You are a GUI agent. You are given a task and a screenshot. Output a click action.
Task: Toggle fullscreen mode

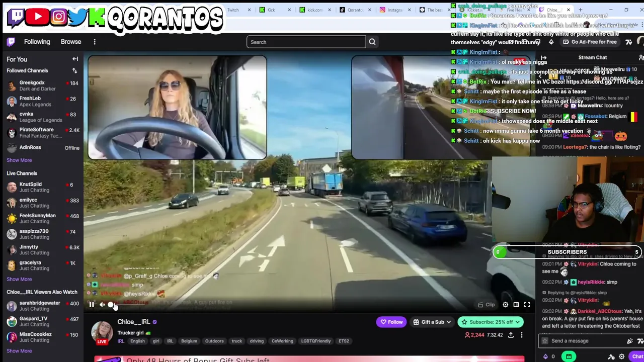(x=527, y=305)
